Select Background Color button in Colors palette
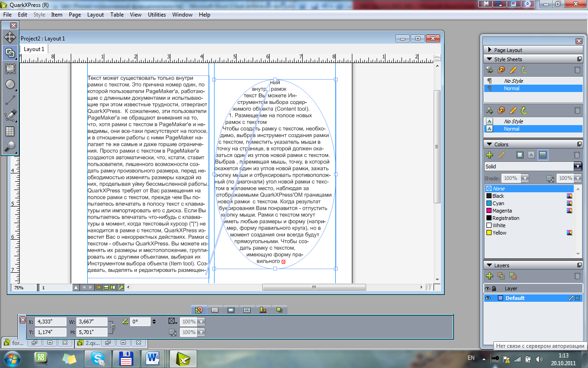Viewport: 588px width, 368px height. (543, 155)
